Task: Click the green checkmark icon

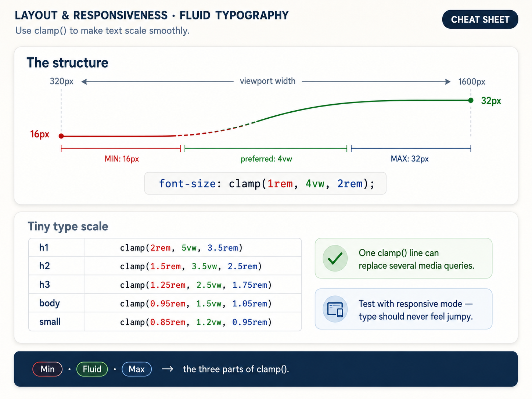Action: click(335, 258)
